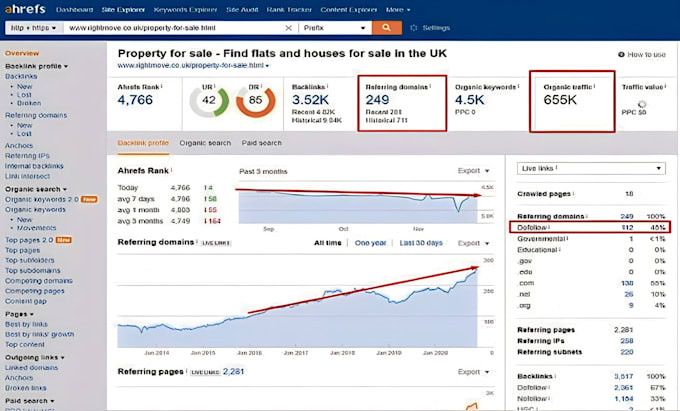
Task: Open the protocol http + https dropdown
Action: point(33,28)
